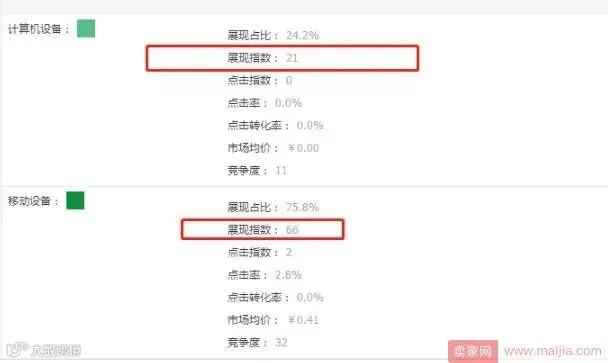Click mobile 展现占比 value 75.8%
This screenshot has width=608, height=363.
(x=302, y=207)
